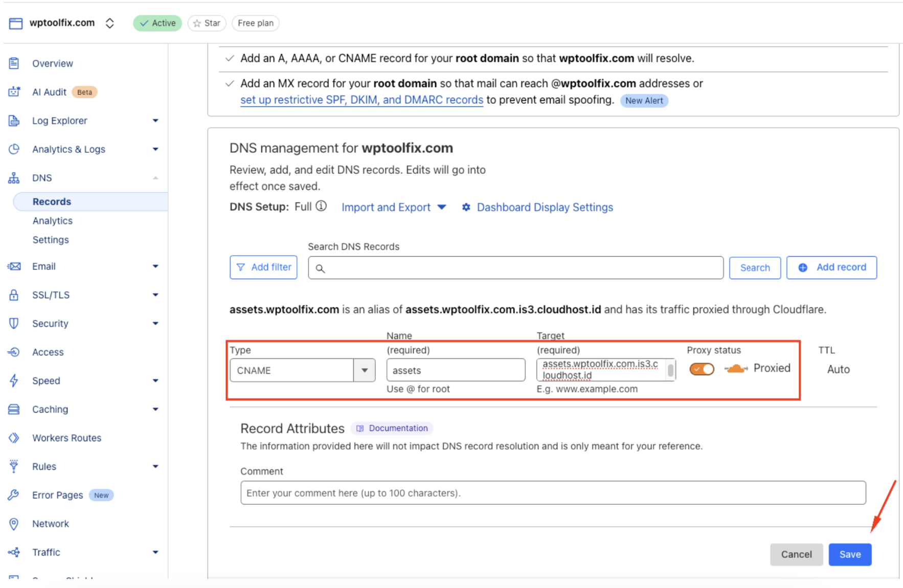Open the DNS section icon in sidebar

(x=14, y=177)
